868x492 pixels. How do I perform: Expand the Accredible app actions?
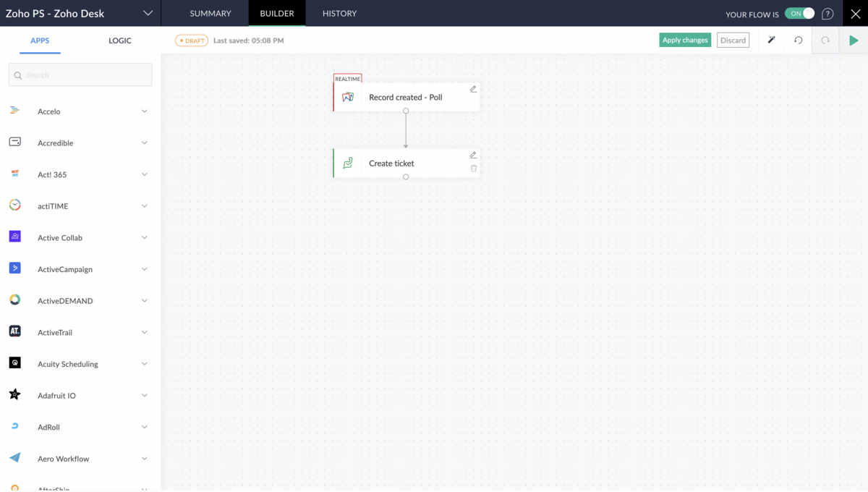pos(145,143)
